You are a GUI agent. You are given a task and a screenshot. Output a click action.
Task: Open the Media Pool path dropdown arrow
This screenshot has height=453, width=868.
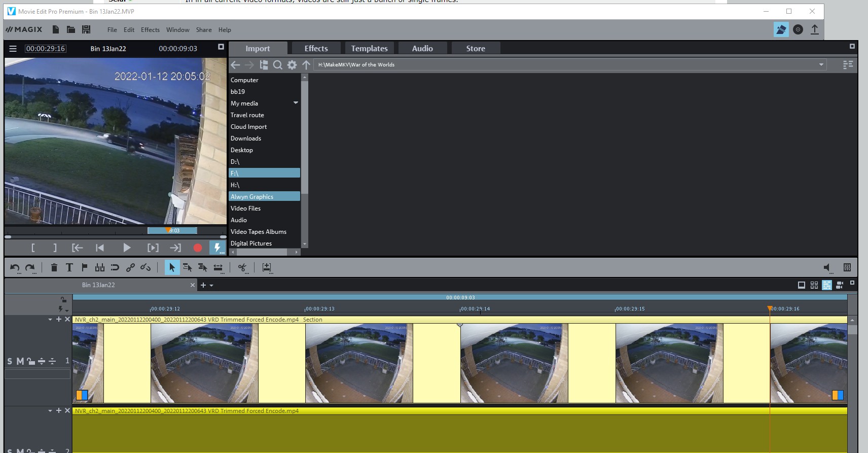[821, 65]
